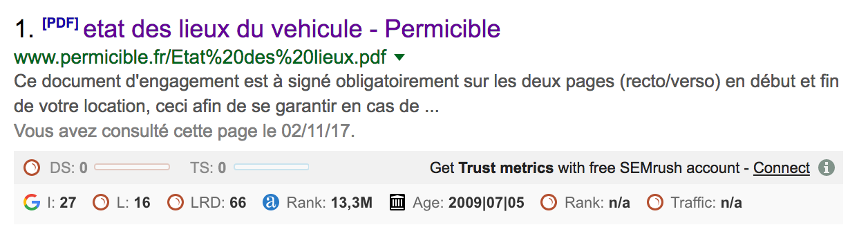Open the 'etat des lieux du vehicule' result title

pyautogui.click(x=292, y=29)
